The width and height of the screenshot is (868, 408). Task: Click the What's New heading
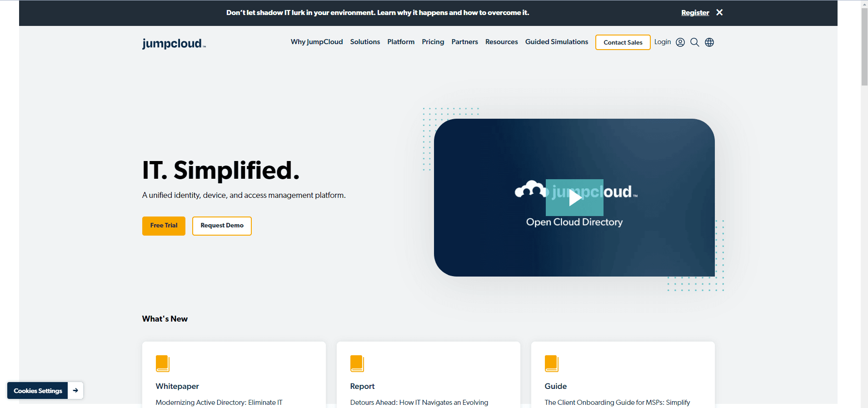coord(165,319)
